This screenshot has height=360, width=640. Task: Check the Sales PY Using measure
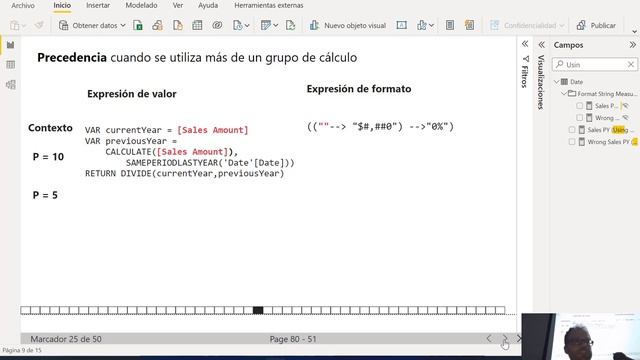(572, 130)
